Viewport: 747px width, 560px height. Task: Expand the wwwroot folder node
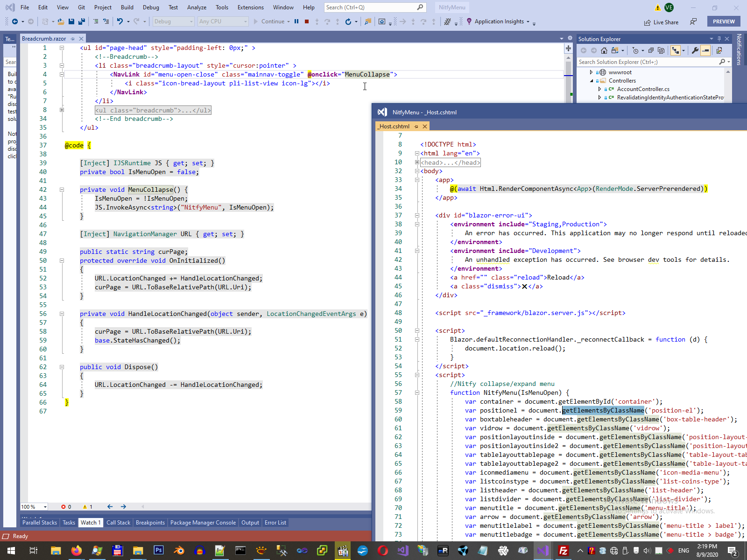591,72
